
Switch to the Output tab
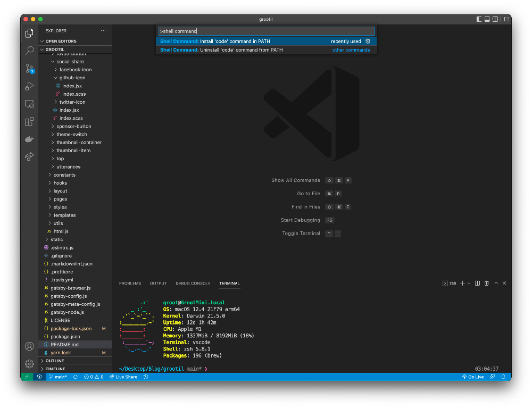[x=158, y=283]
